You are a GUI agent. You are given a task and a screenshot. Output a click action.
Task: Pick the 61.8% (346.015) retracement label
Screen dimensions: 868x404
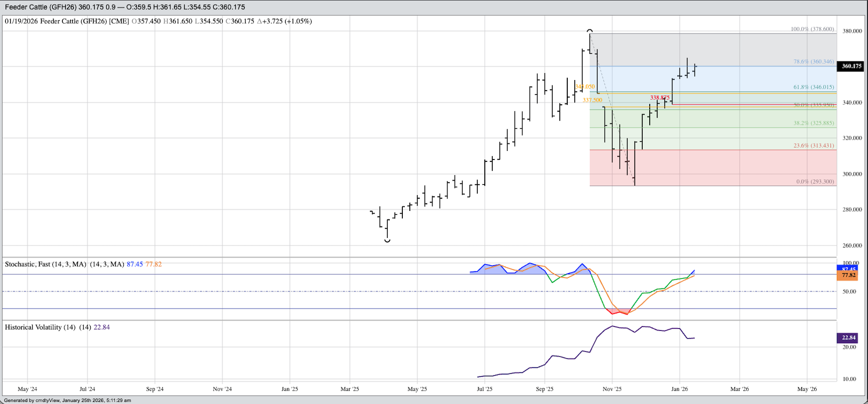(x=813, y=87)
